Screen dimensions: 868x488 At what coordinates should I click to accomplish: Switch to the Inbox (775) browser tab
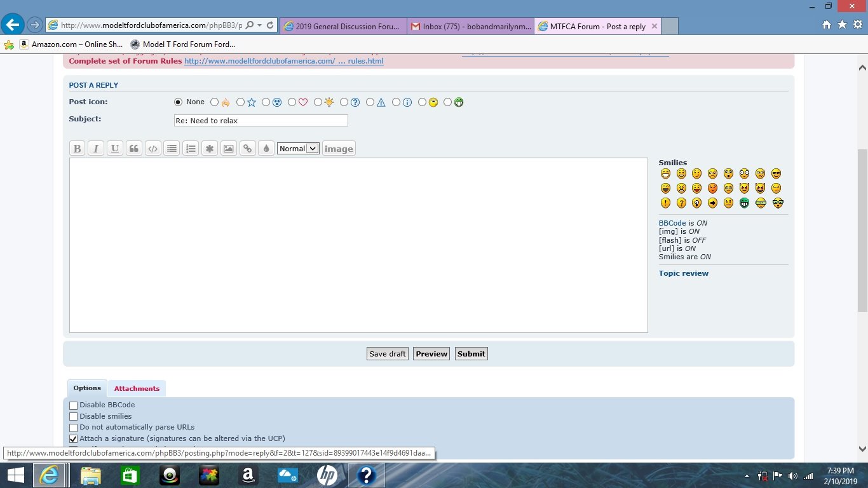[x=470, y=27]
